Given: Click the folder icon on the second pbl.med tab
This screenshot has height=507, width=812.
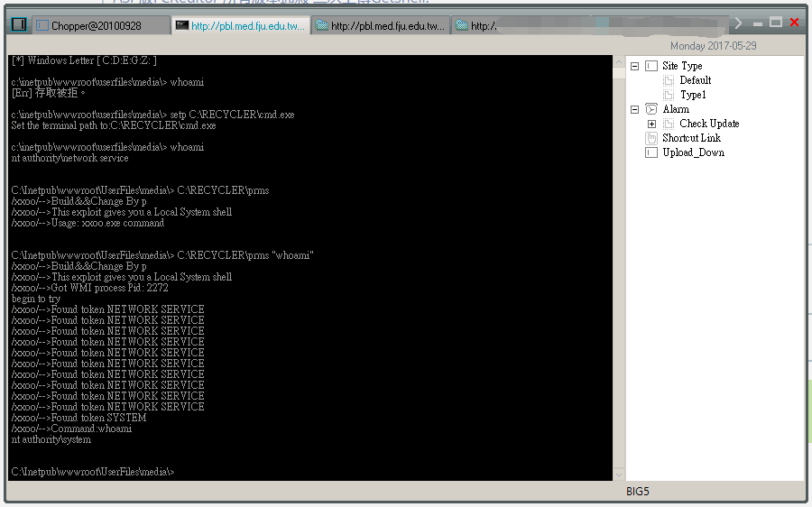Looking at the screenshot, I should pos(321,25).
